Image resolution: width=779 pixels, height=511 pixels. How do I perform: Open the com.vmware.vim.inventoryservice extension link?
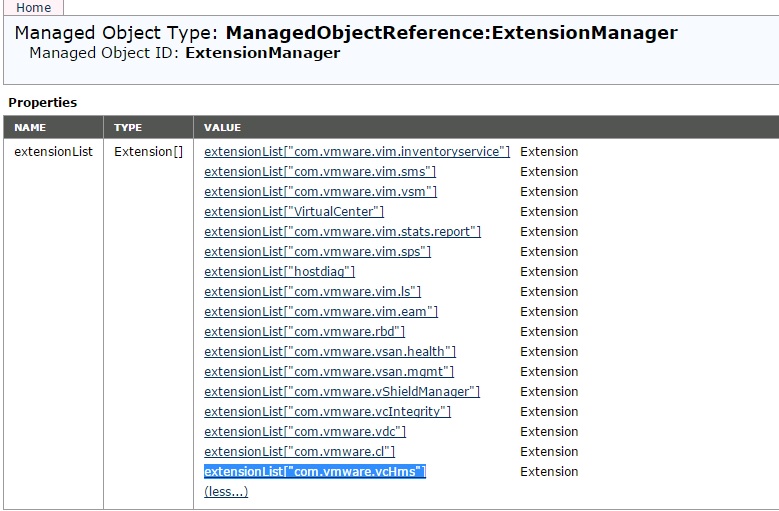[357, 152]
